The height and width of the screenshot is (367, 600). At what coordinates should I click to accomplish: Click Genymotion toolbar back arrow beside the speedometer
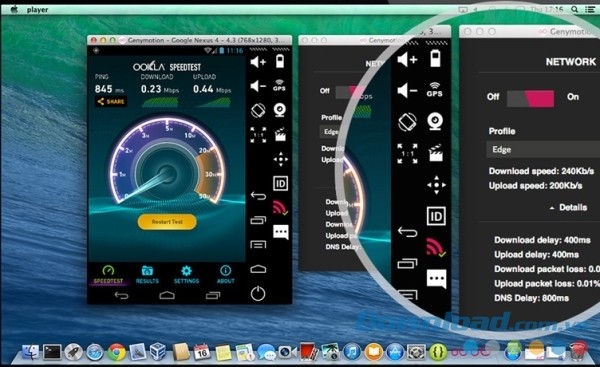coord(258,196)
